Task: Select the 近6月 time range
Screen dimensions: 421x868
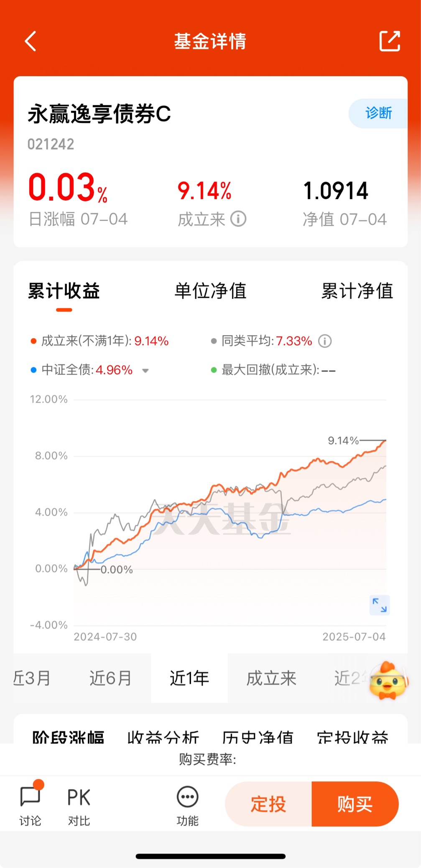Action: [x=110, y=678]
